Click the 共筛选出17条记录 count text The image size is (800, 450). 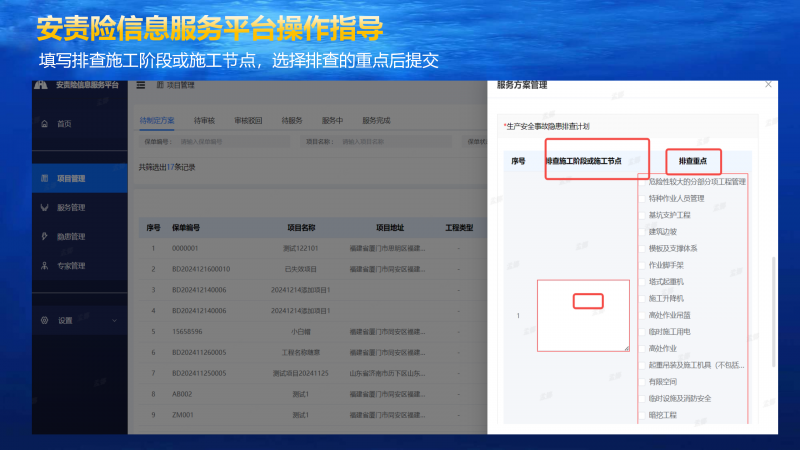point(167,167)
